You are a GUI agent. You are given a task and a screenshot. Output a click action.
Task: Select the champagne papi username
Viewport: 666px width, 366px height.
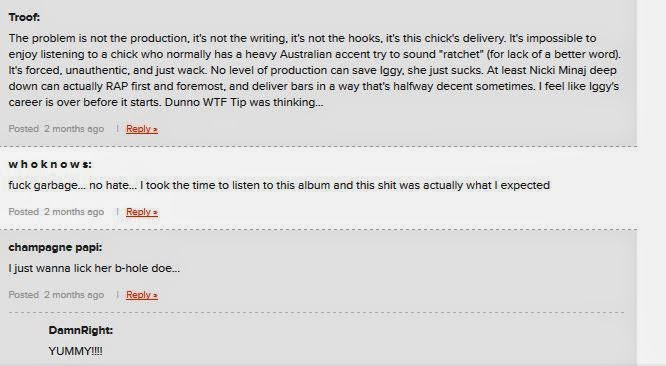tap(55, 247)
